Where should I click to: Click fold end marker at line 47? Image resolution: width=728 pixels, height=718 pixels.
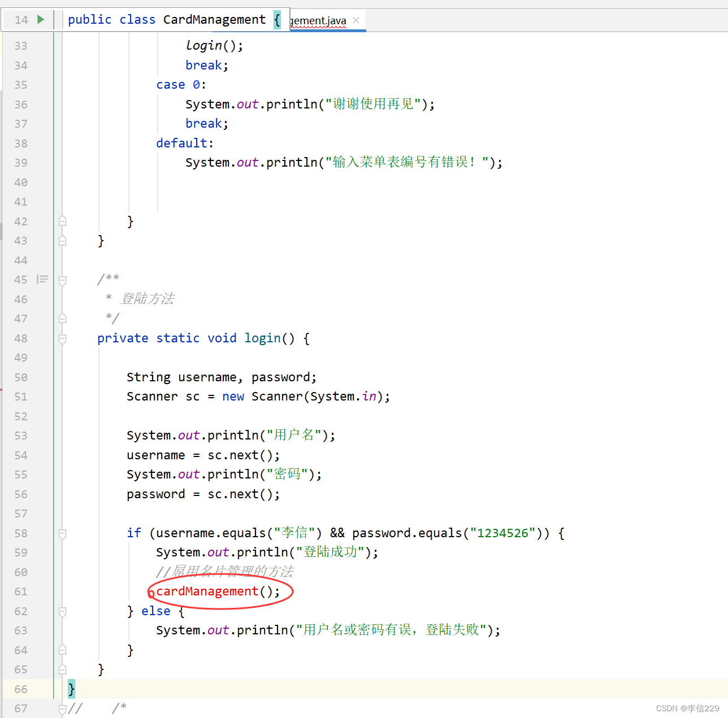[63, 319]
